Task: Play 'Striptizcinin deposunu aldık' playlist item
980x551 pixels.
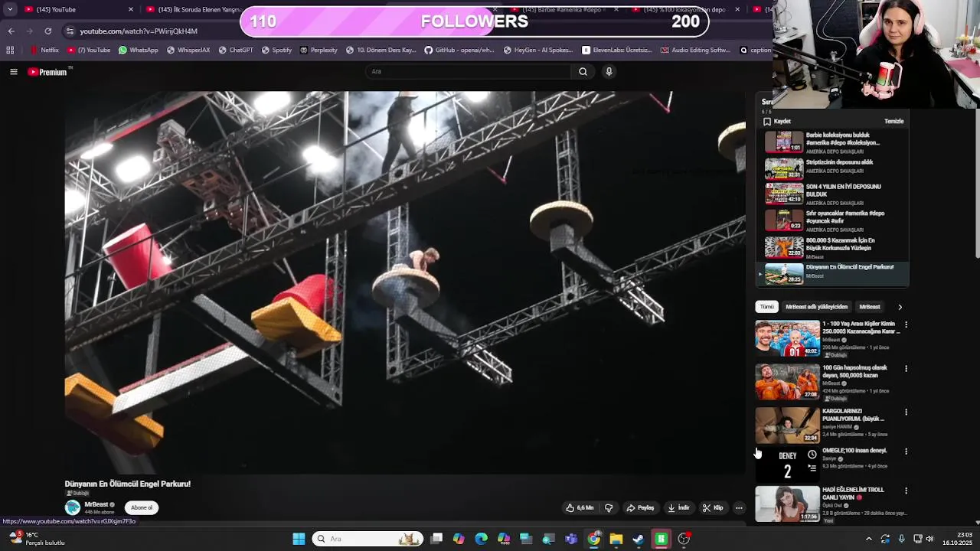Action: coord(832,167)
